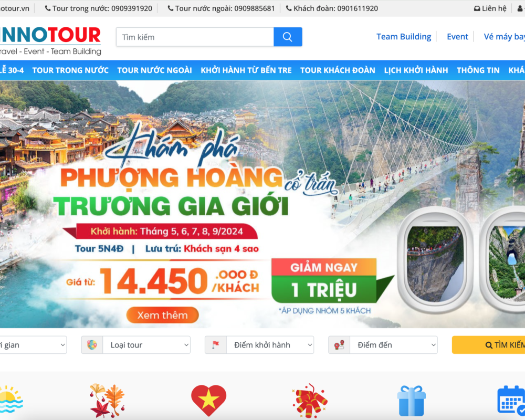This screenshot has width=525, height=420.
Task: Click the blue gift box icon
Action: (411, 401)
